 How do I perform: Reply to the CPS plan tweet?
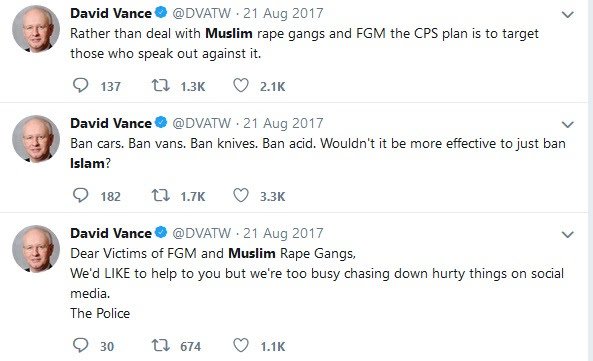(81, 85)
